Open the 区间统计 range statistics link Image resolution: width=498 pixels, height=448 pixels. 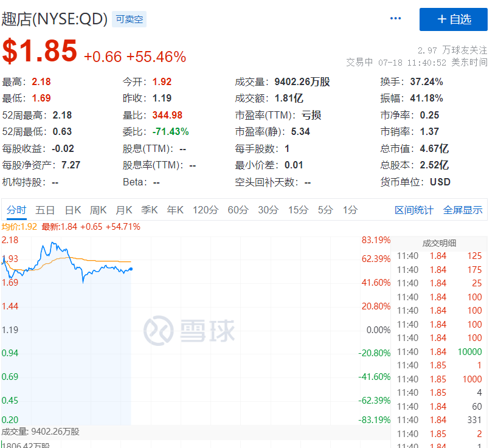(414, 210)
